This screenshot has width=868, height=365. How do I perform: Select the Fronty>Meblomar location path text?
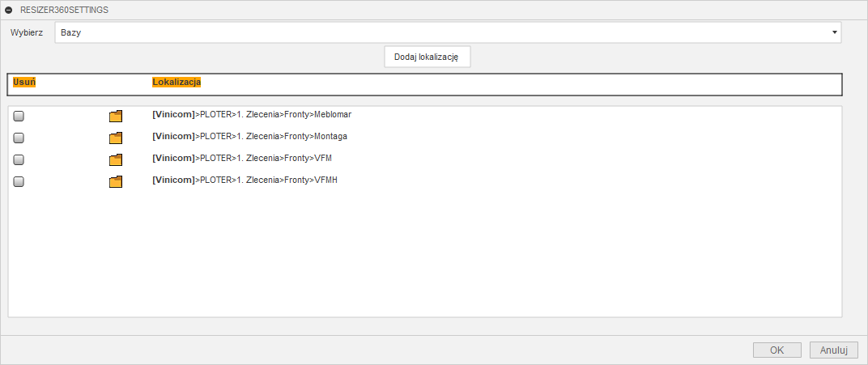252,115
